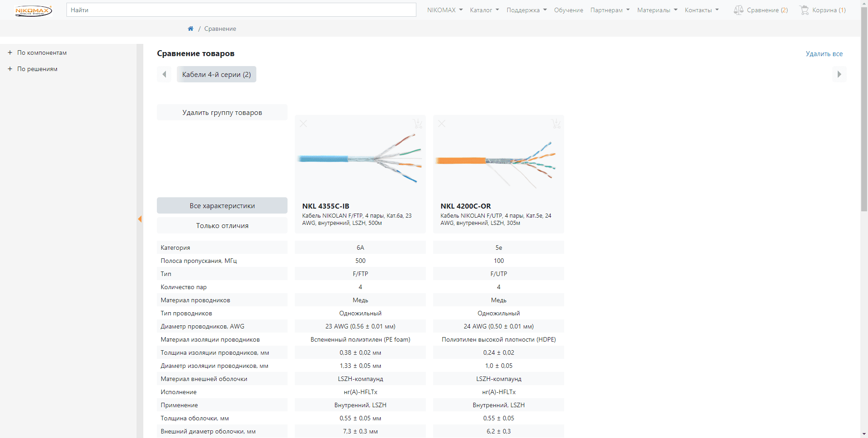This screenshot has width=868, height=438.
Task: Click the 23 AWG (0,56 ± 0,01 мм) value
Action: click(x=360, y=326)
